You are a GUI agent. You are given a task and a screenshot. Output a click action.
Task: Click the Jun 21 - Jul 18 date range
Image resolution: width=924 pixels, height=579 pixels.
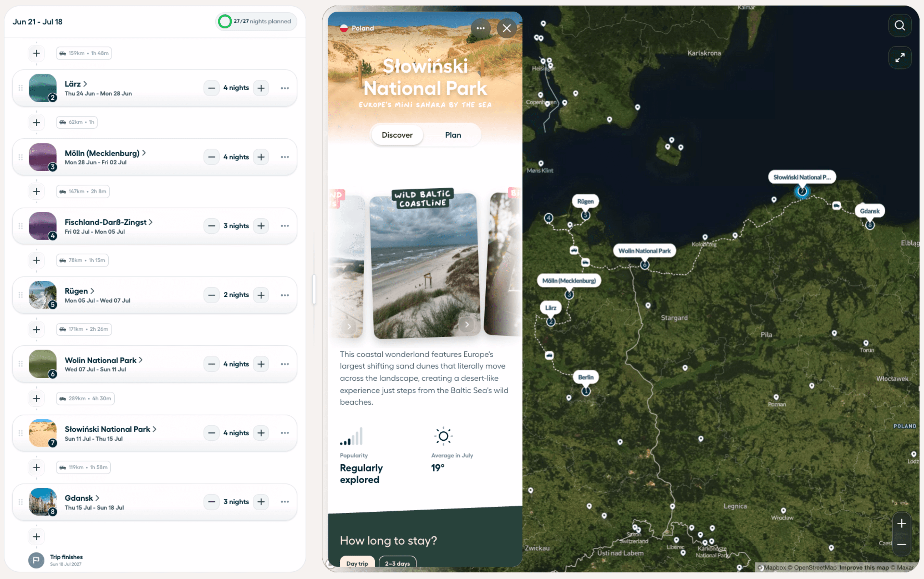click(37, 22)
